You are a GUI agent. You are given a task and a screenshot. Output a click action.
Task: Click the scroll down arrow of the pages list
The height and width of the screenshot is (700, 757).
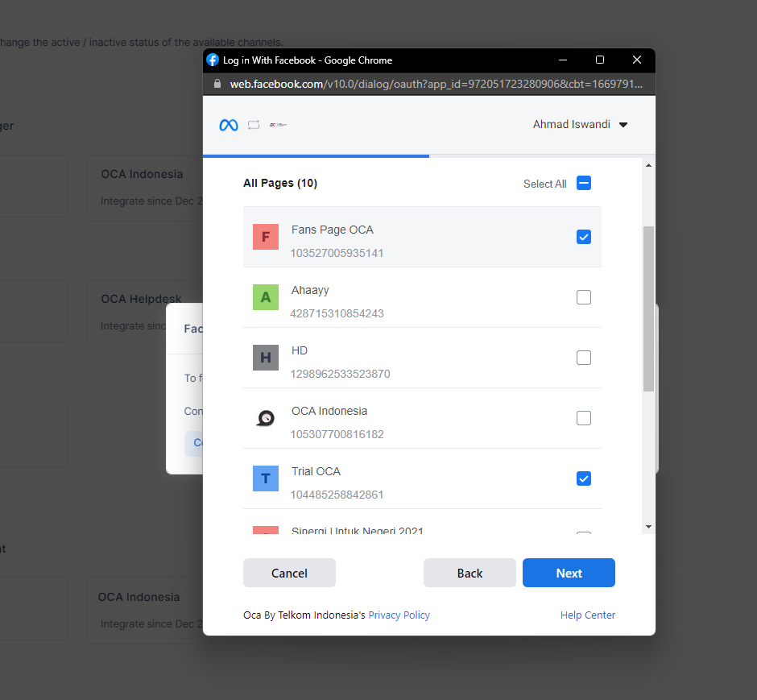tap(648, 527)
